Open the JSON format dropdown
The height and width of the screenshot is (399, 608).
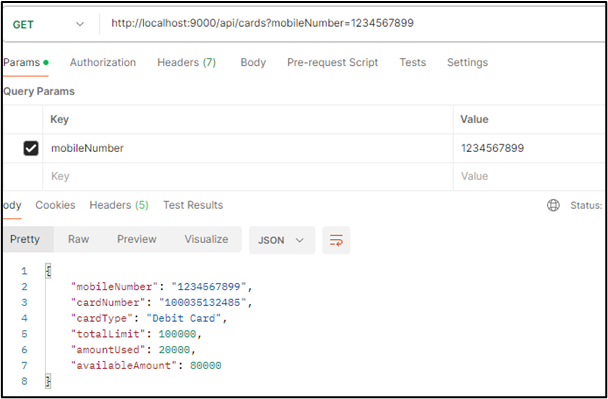coord(282,240)
